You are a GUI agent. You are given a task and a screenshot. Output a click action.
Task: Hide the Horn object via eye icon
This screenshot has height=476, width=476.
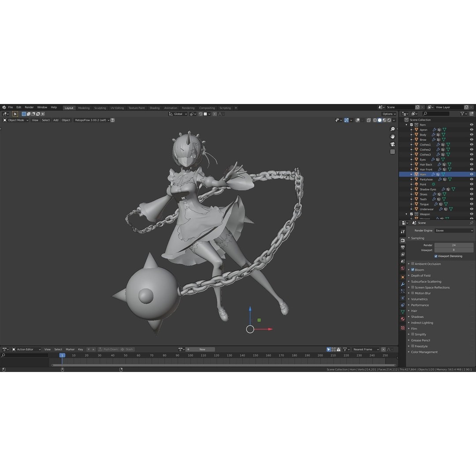[472, 174]
